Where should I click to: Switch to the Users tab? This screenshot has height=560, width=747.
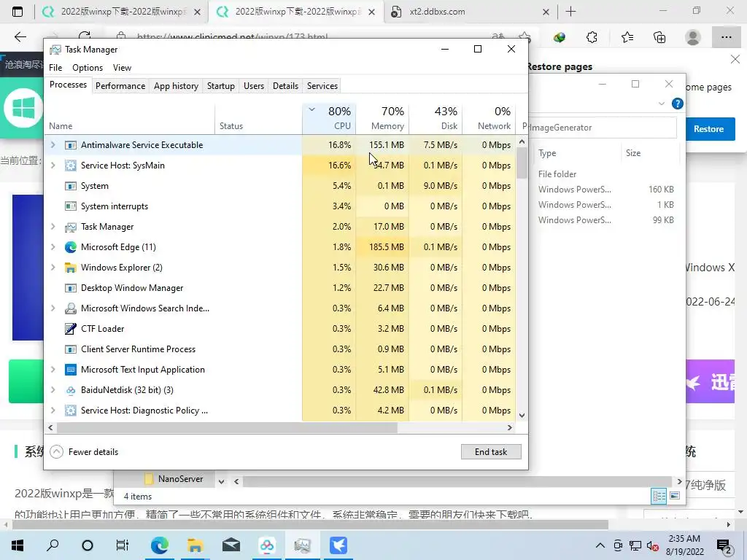(x=253, y=86)
